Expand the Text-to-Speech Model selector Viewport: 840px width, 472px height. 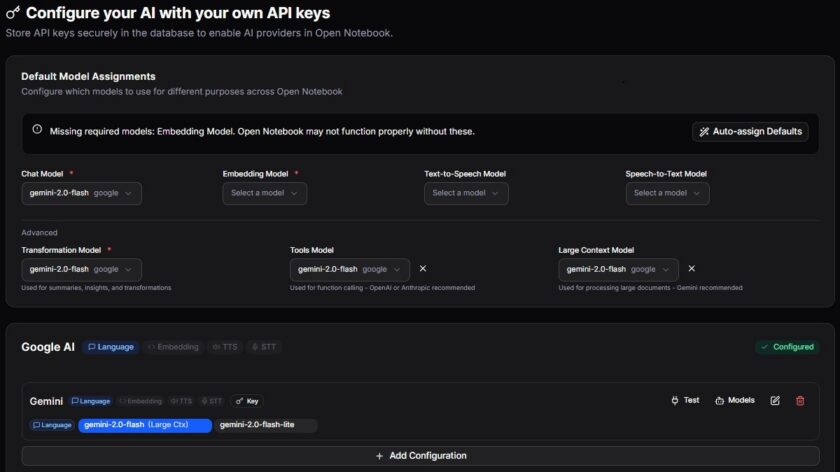[x=466, y=193]
